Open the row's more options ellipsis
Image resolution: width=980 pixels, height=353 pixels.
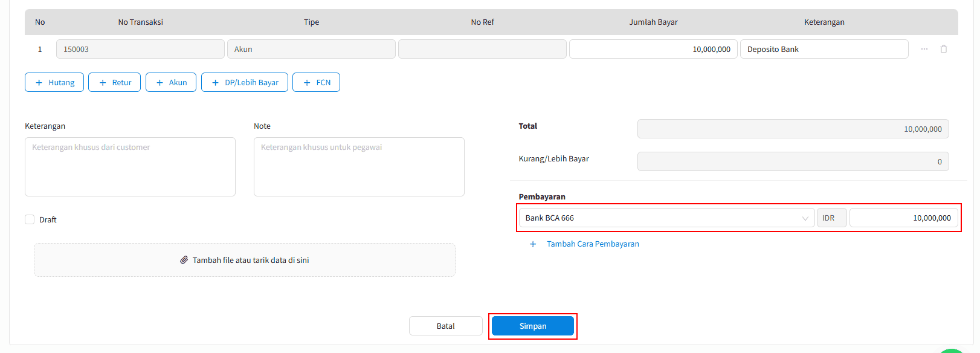924,49
